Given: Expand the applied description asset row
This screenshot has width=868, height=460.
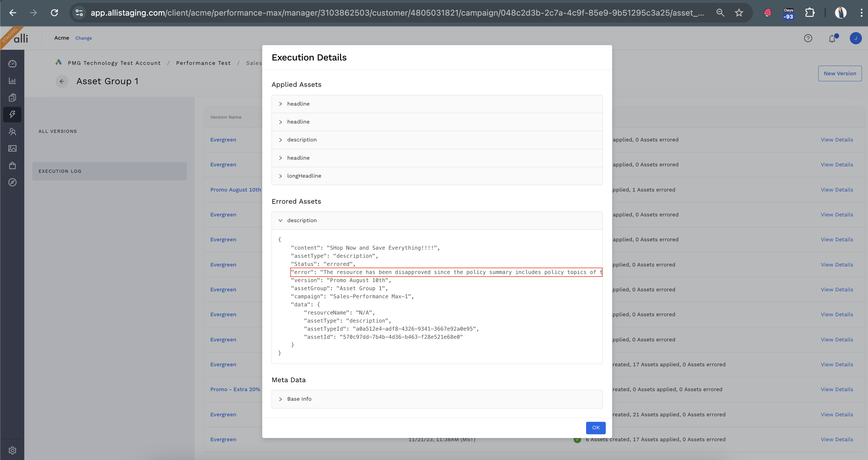Looking at the screenshot, I should (302, 140).
